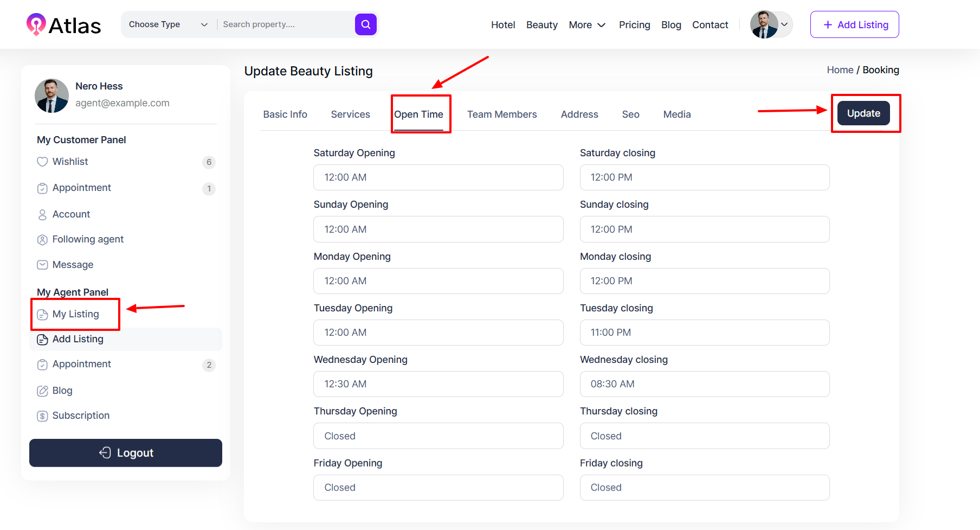Screen dimensions: 980x530
Task: Click the Account person icon
Action: point(42,215)
